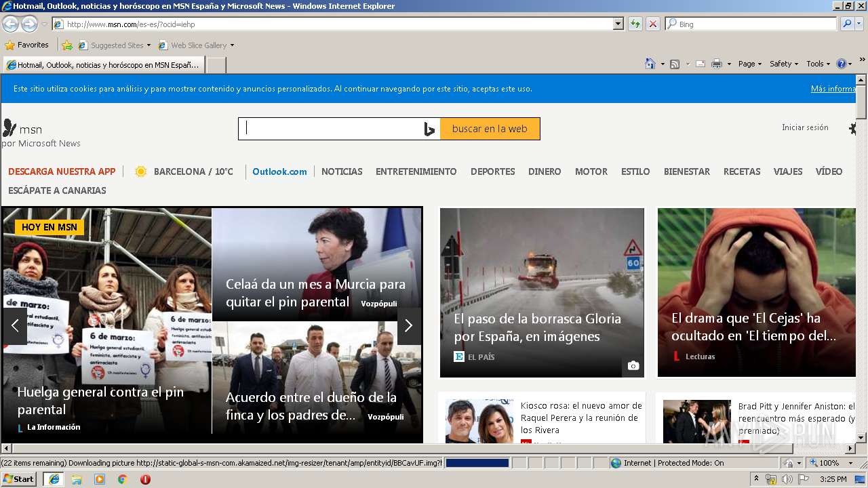
Task: Open search provider dropdown next to Bing
Action: point(859,24)
